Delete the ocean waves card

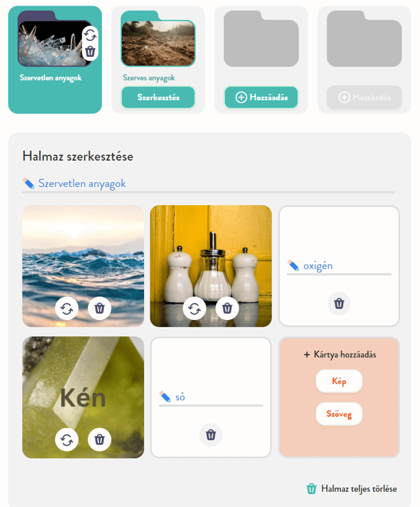(100, 308)
